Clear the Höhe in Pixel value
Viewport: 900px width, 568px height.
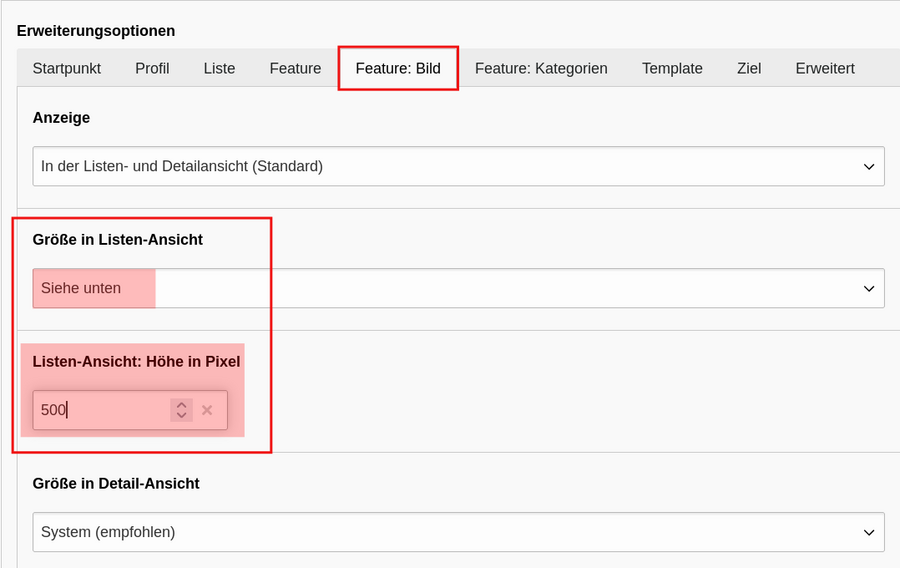tap(207, 410)
